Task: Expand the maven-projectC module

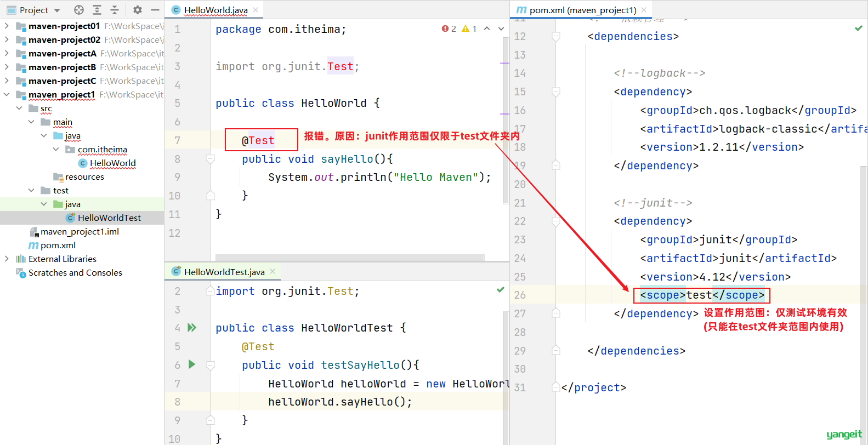Action: 7,81
